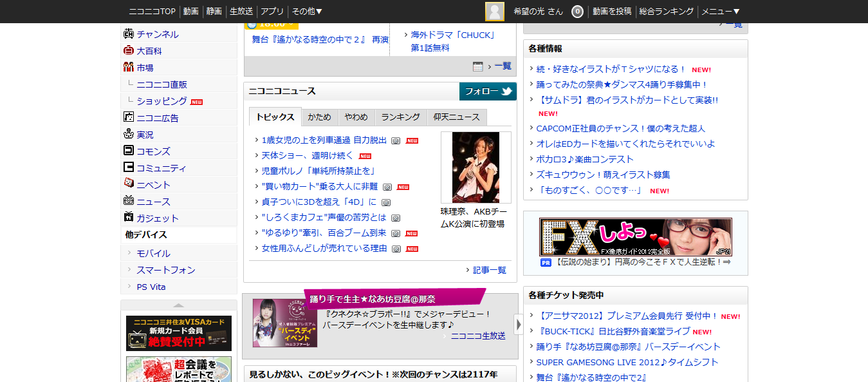Viewport: 868px width, 382px height.
Task: Open ズキュウウゥン！萌えイラスト募集 link
Action: 604,175
